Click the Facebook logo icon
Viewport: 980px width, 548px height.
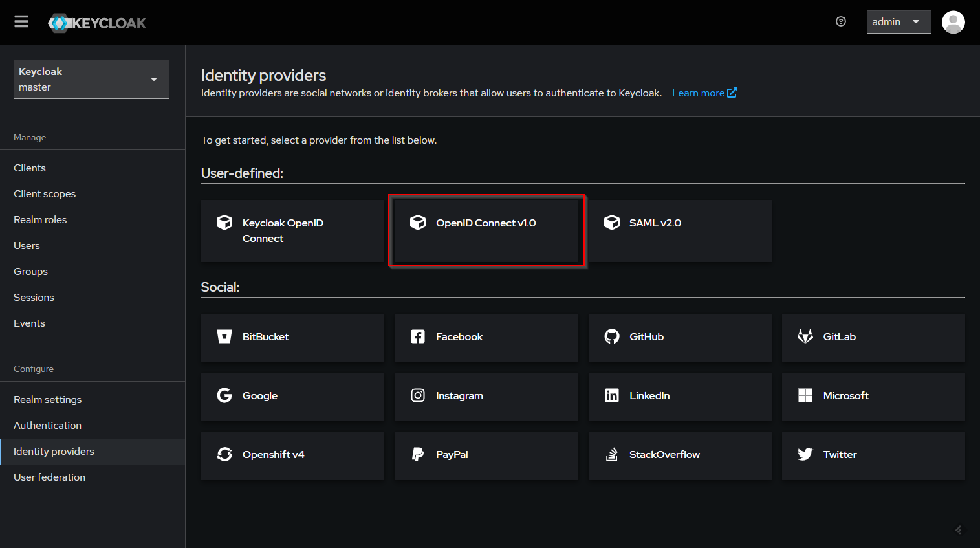click(418, 336)
